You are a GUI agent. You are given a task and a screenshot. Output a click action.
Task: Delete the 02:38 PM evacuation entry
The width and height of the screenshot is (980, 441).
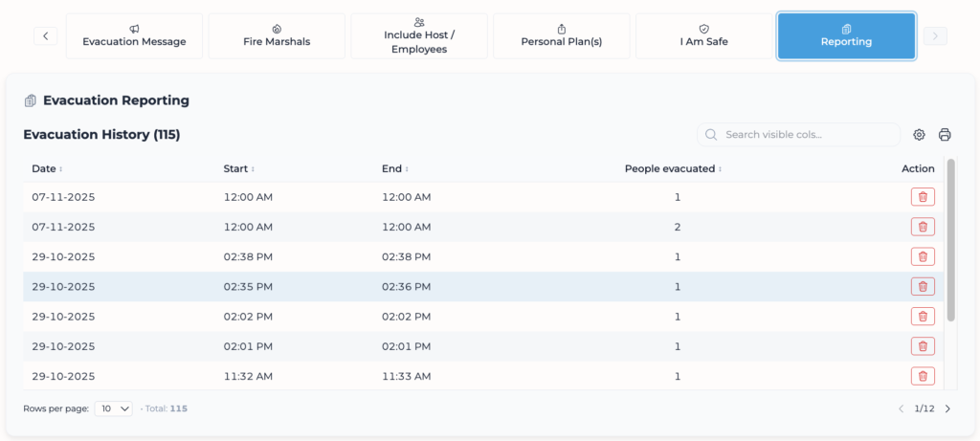(x=923, y=256)
